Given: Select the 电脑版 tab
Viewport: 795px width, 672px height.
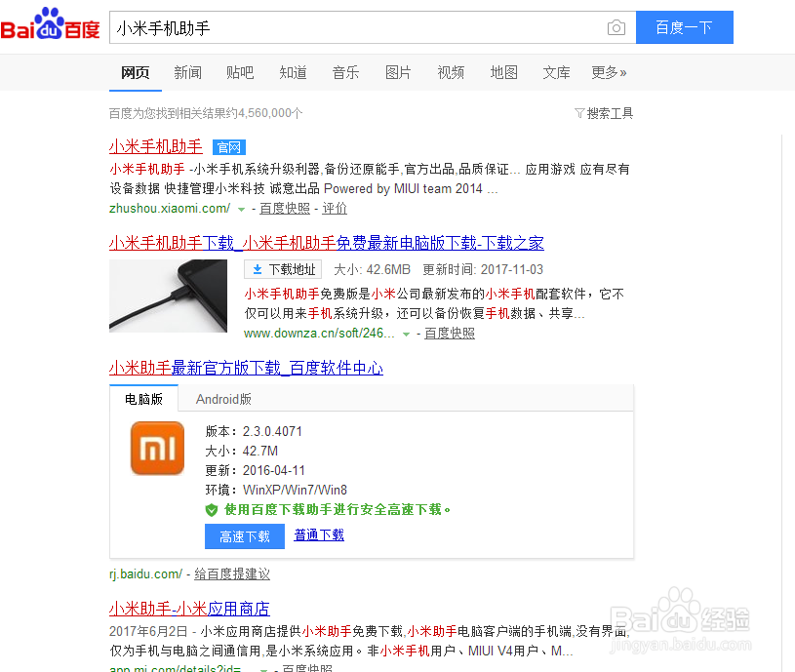Looking at the screenshot, I should point(143,399).
